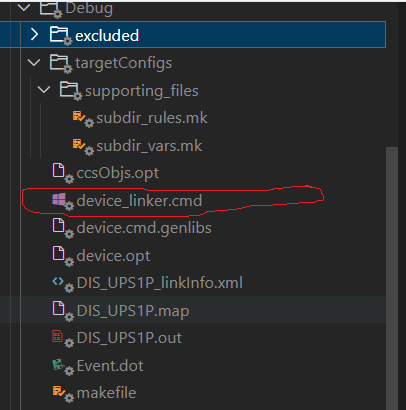Select the targetConfigs folder label
The width and height of the screenshot is (406, 410).
[x=123, y=63]
